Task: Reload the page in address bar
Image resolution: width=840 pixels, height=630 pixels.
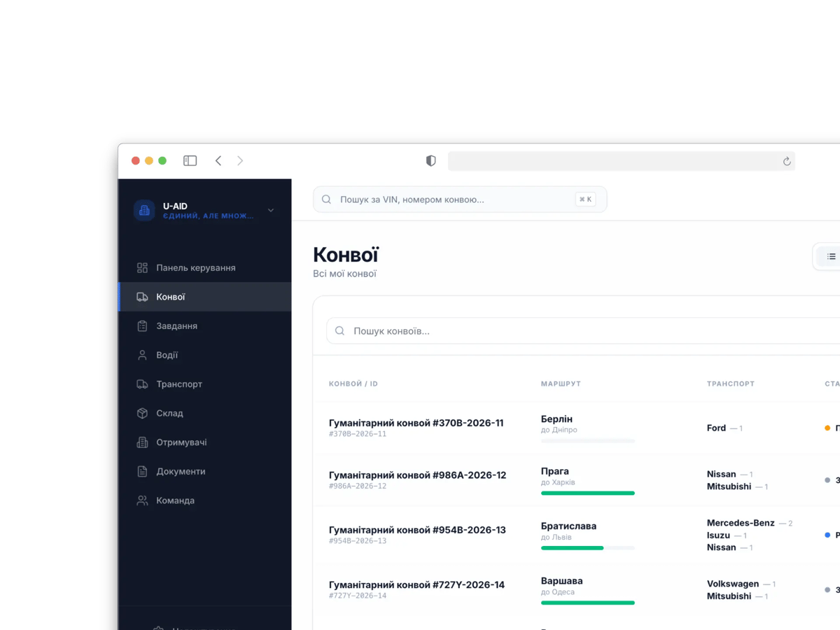Action: 787,162
